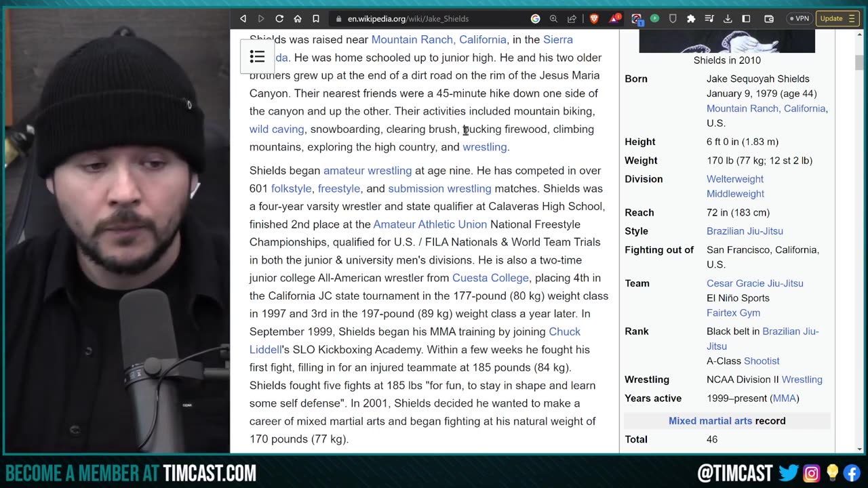Toggle the browser sidebar panel icon
868x488 pixels.
pos(746,19)
